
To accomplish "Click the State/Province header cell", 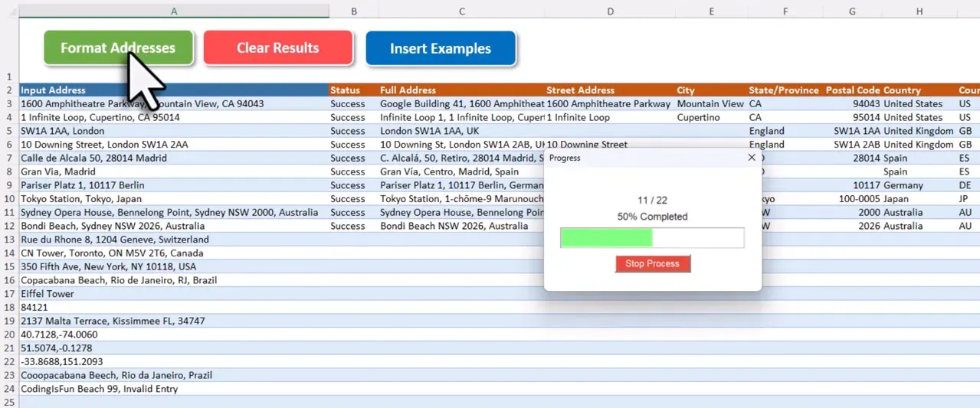I will pos(785,90).
